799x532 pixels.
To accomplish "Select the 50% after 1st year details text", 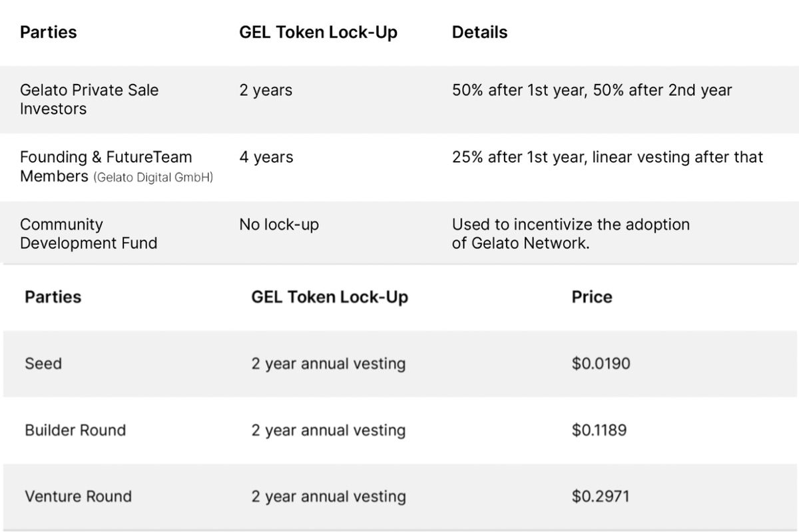I will [x=591, y=91].
